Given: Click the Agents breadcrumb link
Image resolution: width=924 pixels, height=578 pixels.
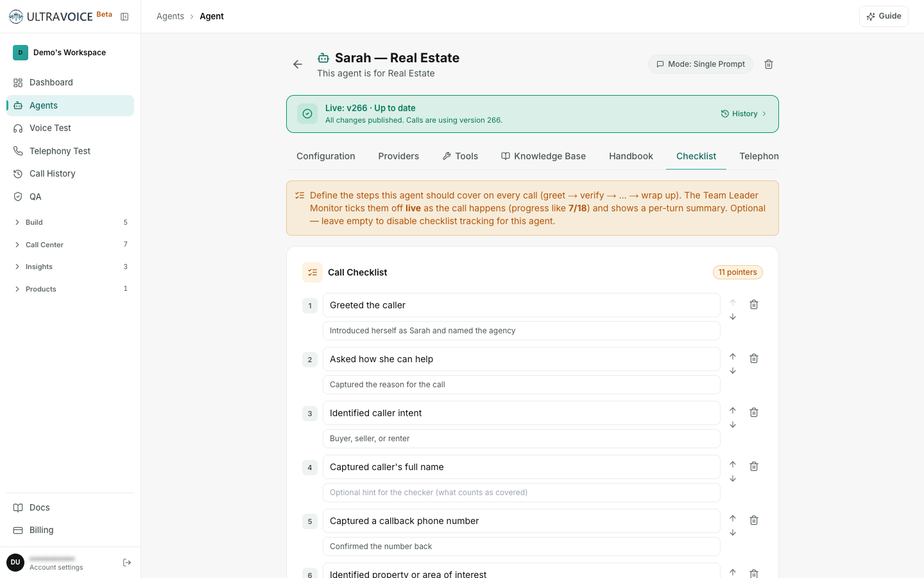Looking at the screenshot, I should coord(170,16).
